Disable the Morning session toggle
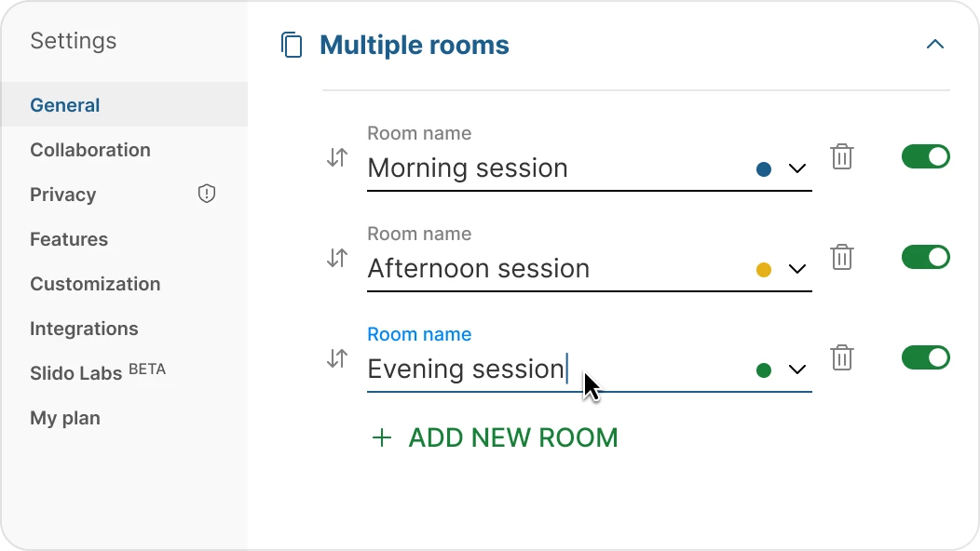The height and width of the screenshot is (551, 980). point(925,156)
